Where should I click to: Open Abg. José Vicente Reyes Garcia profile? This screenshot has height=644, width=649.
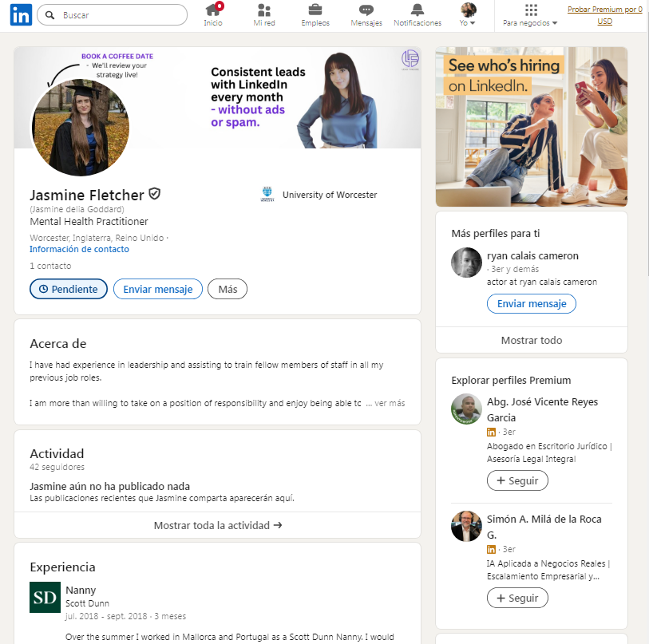click(542, 409)
